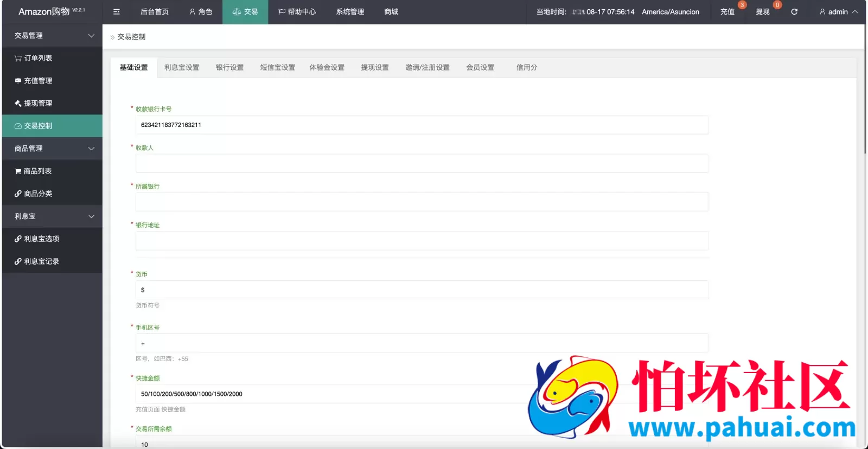This screenshot has height=449, width=868.
Task: Select 交易控制 in sidebar
Action: [52, 126]
